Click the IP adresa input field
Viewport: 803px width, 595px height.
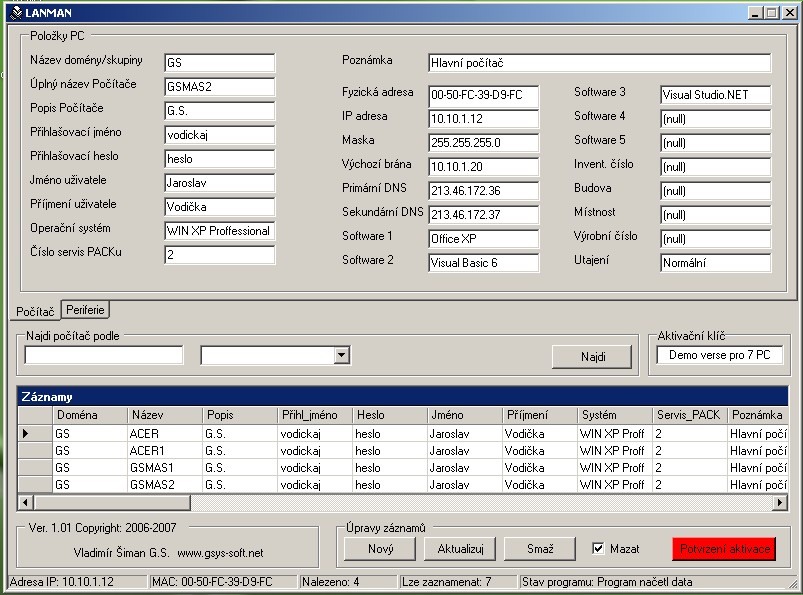click(483, 119)
